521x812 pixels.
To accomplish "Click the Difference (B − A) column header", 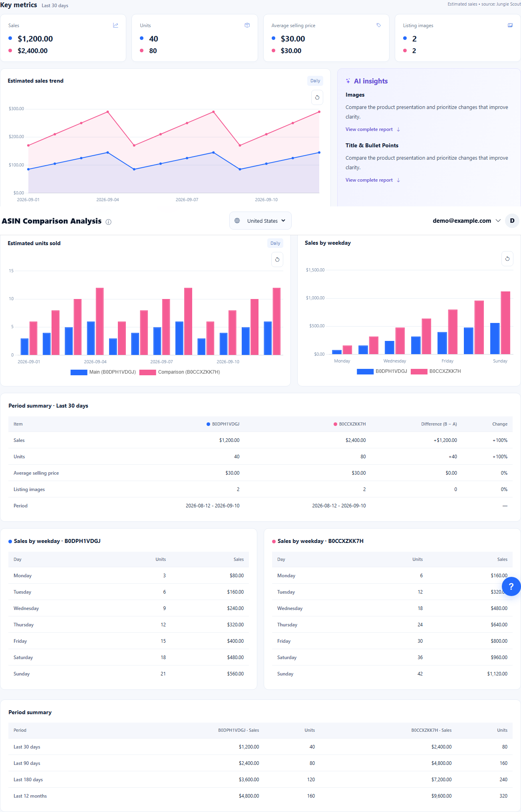I will coord(439,424).
